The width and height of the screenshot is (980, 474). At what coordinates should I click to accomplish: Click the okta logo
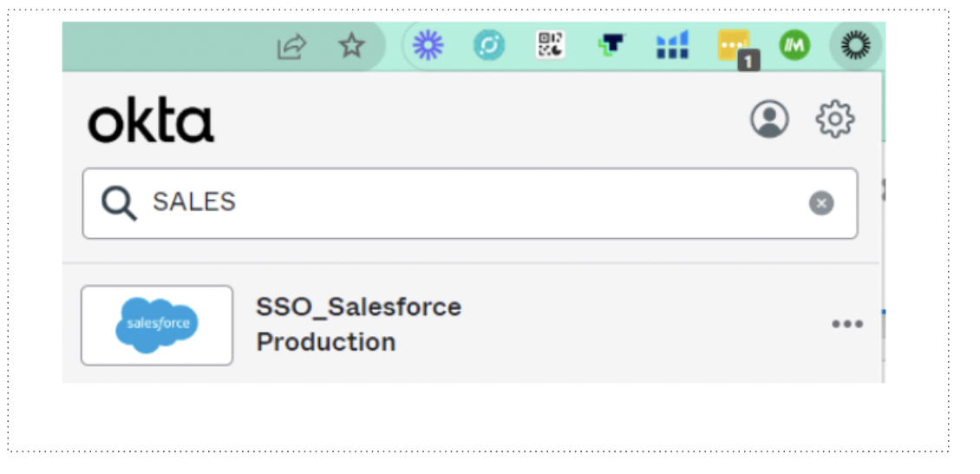tap(151, 119)
